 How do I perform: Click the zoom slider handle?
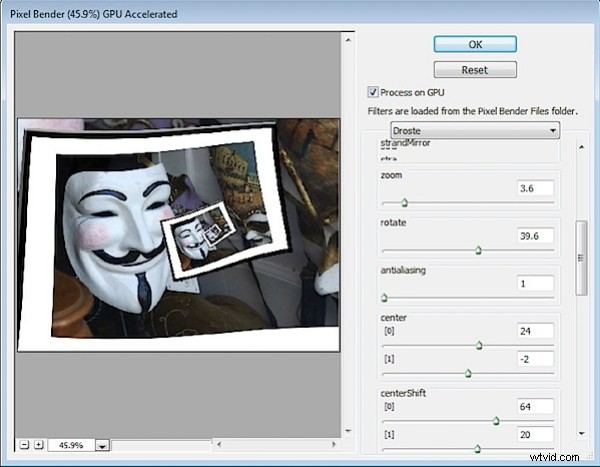pyautogui.click(x=404, y=203)
